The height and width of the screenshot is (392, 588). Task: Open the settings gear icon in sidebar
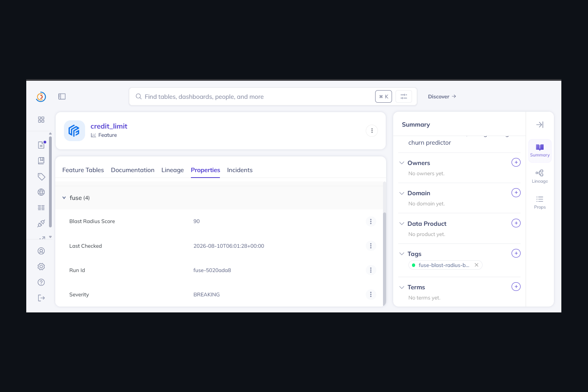tap(41, 267)
